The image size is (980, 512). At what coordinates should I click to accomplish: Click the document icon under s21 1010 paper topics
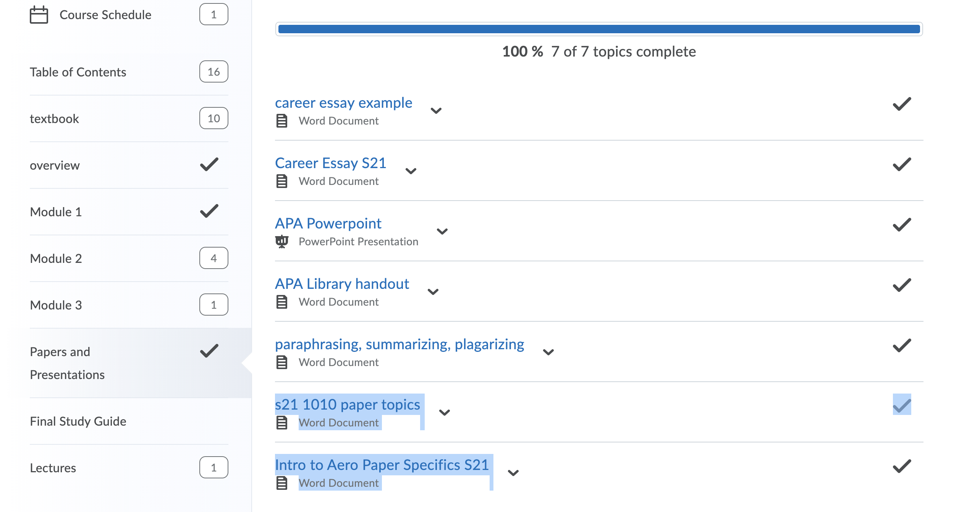click(x=282, y=423)
